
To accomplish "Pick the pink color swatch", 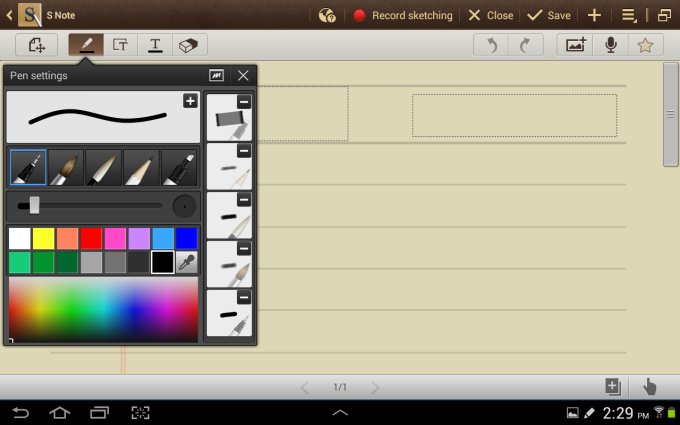I will tap(115, 239).
